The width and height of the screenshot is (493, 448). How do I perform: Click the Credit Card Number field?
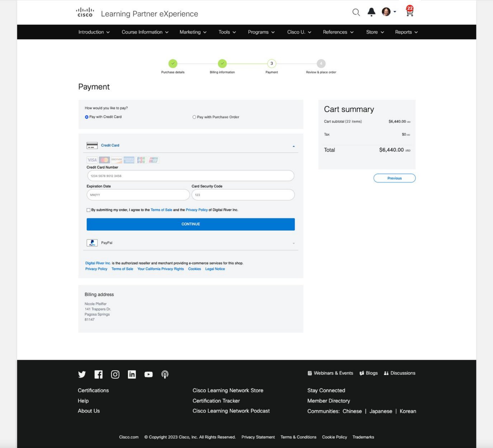191,176
